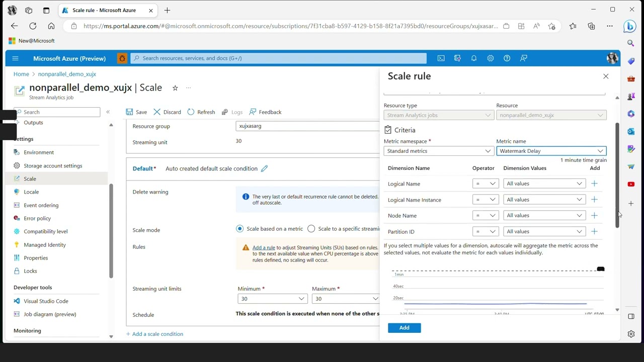This screenshot has height=362, width=644.
Task: Click the preview bug icon
Action: click(122, 58)
